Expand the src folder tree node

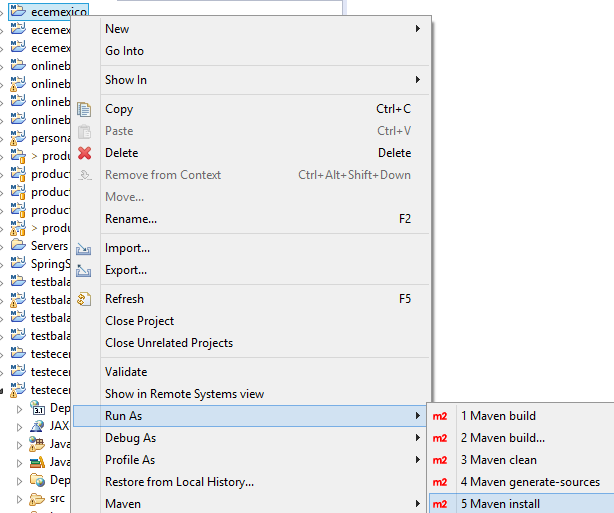pos(20,498)
